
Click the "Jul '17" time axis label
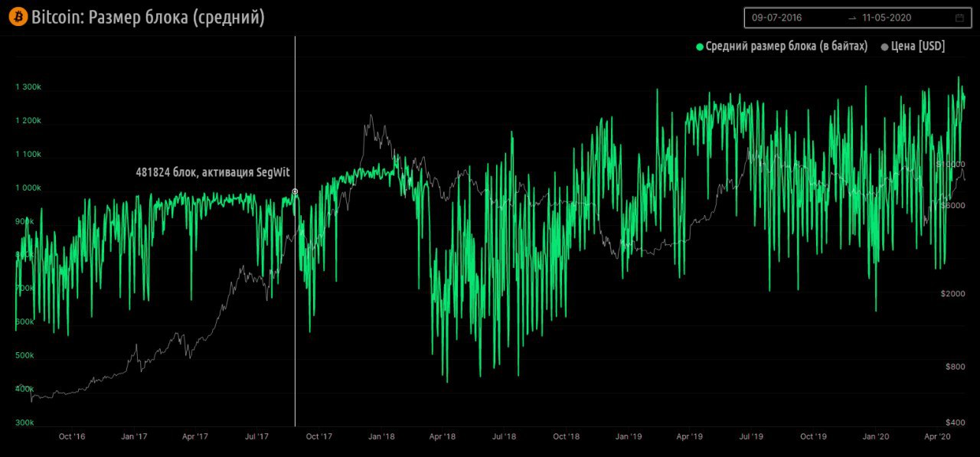tap(256, 437)
